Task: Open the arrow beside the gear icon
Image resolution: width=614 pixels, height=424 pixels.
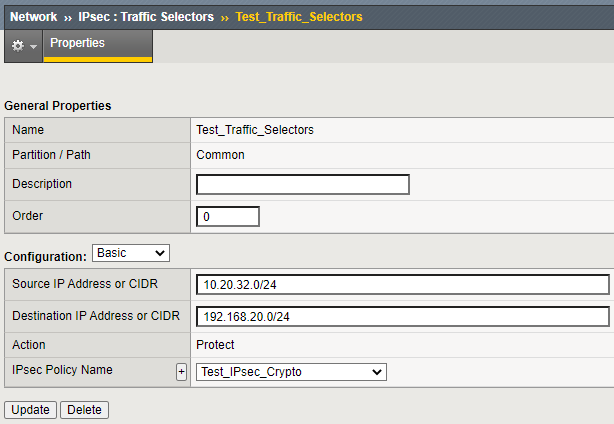Action: (x=33, y=47)
